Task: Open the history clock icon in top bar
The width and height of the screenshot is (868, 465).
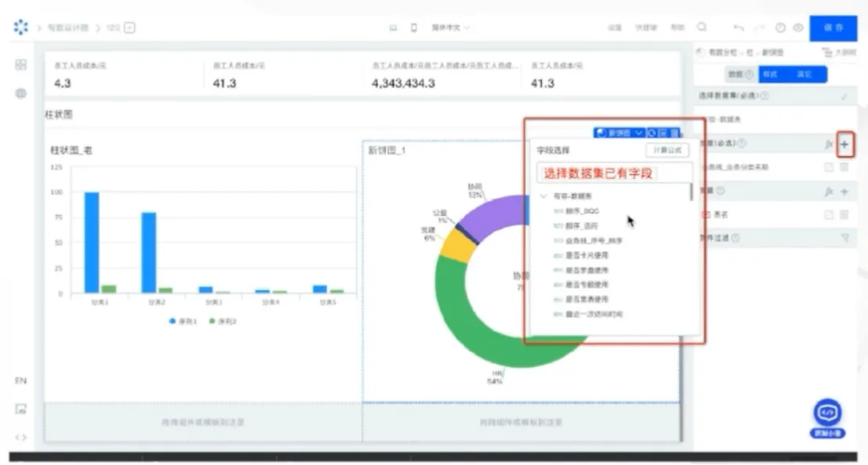Action: pos(780,27)
